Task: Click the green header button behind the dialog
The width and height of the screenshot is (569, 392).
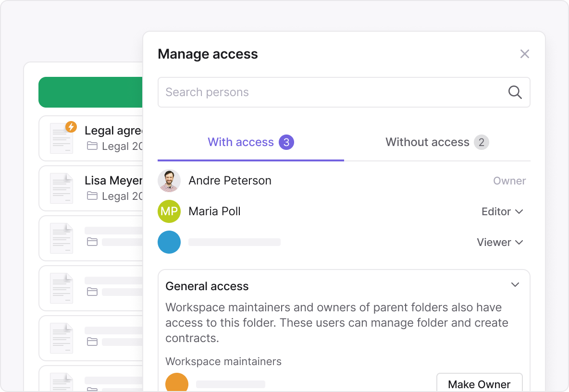Action: 90,92
